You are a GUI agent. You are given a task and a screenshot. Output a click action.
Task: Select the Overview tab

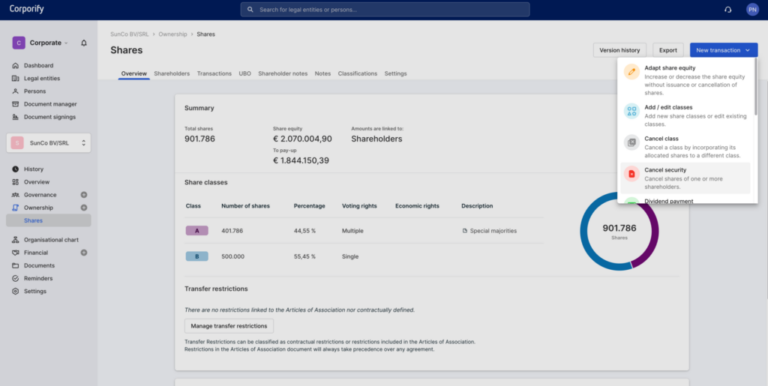tap(134, 73)
